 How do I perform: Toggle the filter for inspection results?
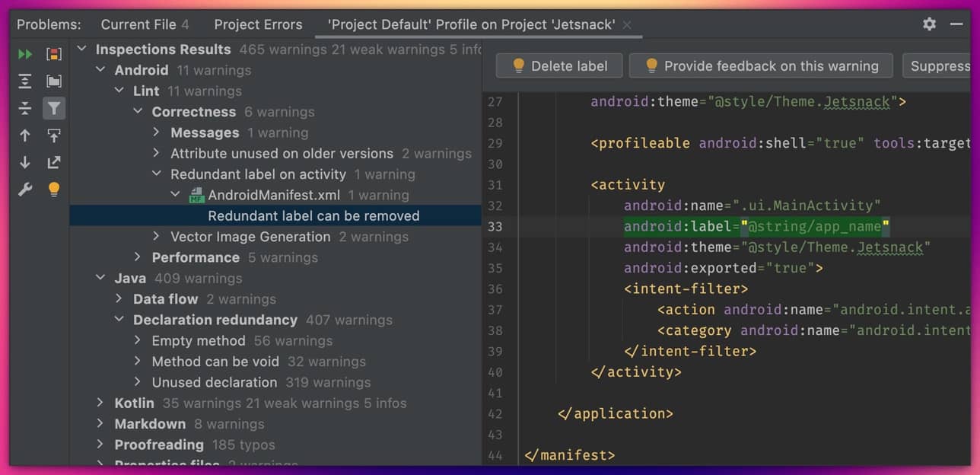tap(54, 108)
